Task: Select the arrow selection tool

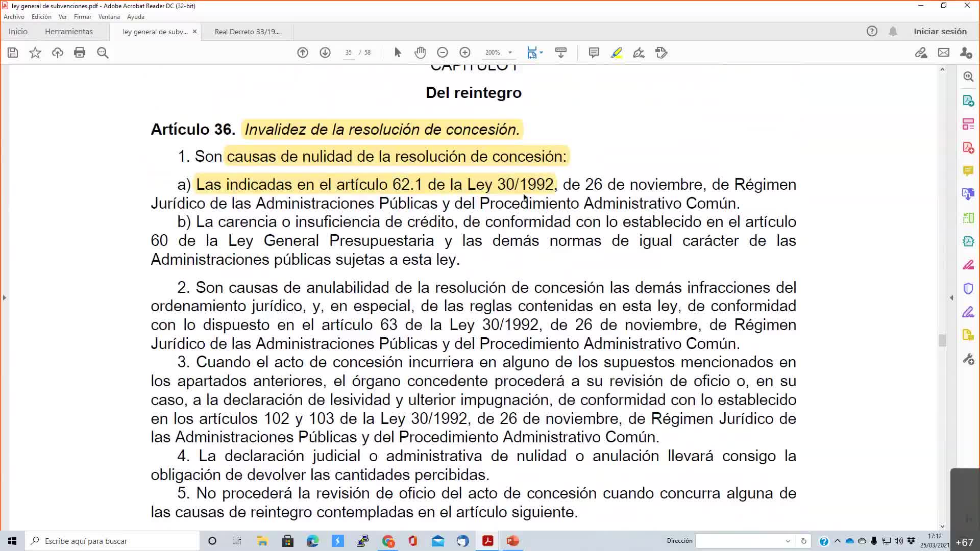Action: point(398,53)
